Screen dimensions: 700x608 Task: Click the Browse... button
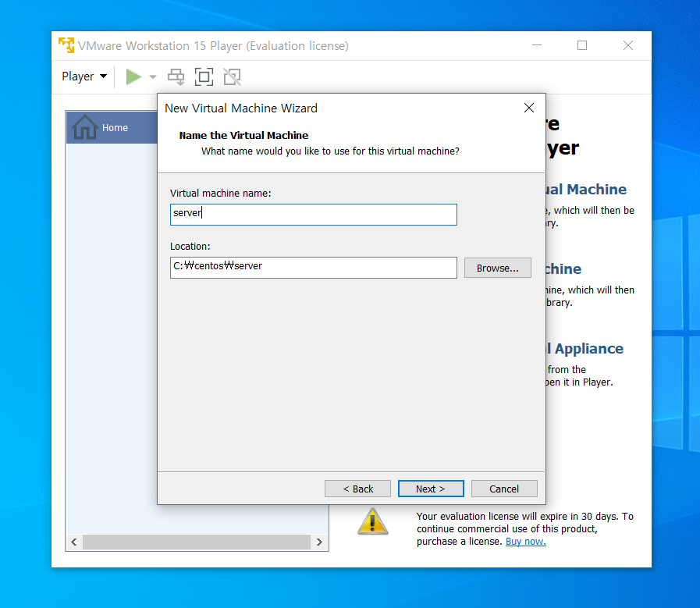tap(497, 268)
